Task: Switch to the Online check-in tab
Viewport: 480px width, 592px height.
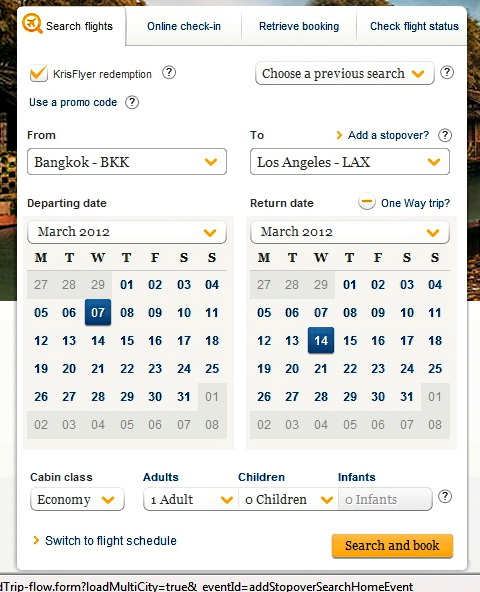Action: [184, 26]
